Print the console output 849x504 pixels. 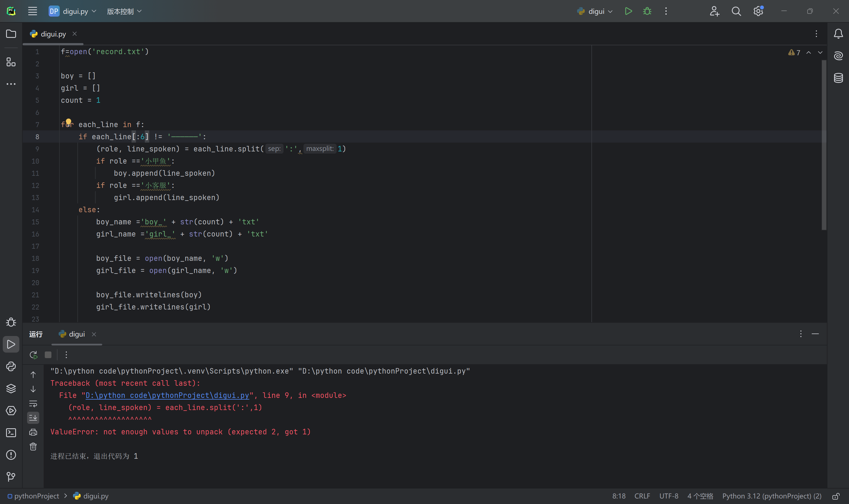click(33, 432)
